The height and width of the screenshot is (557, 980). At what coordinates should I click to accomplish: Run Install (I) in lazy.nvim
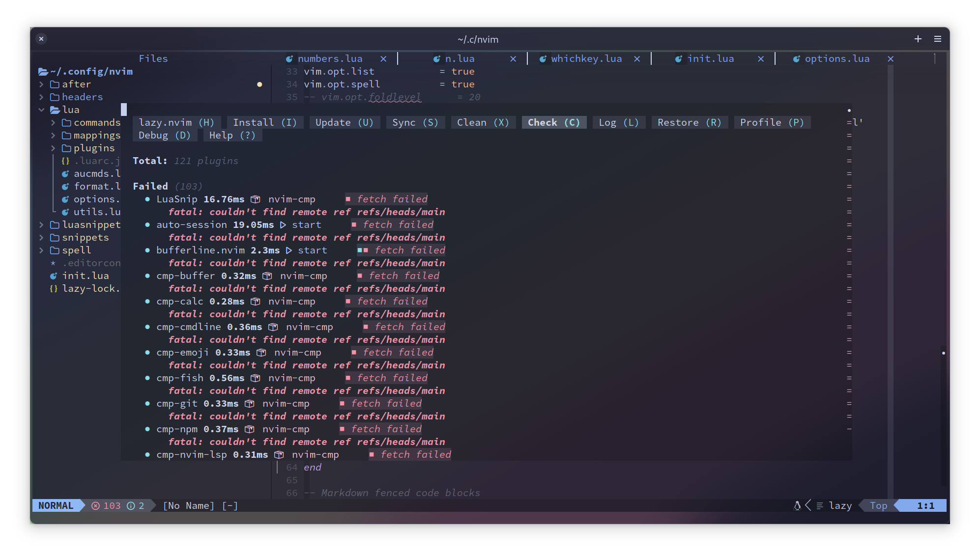(265, 123)
